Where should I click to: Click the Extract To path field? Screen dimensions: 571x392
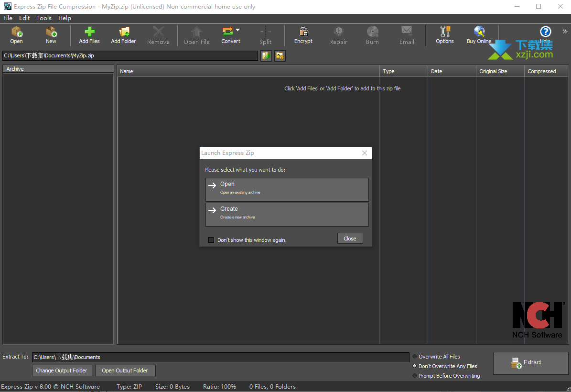pos(221,357)
